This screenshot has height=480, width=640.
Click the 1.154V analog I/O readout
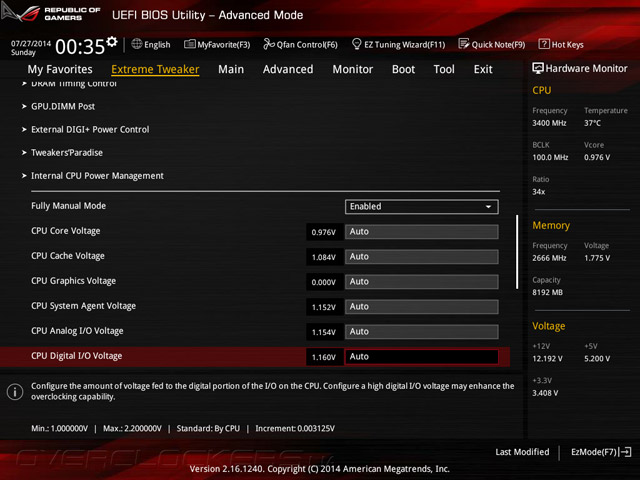[x=324, y=332]
